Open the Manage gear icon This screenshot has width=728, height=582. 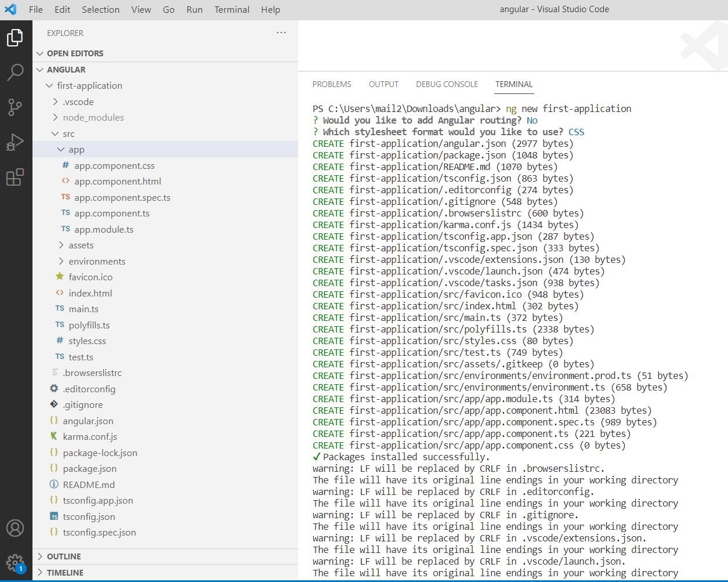15,563
